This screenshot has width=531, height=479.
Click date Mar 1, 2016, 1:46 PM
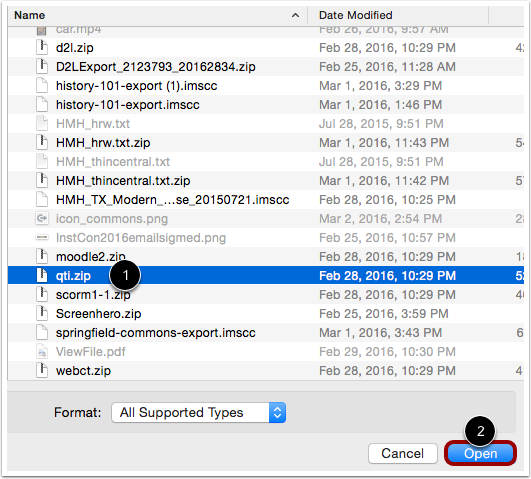coord(380,105)
